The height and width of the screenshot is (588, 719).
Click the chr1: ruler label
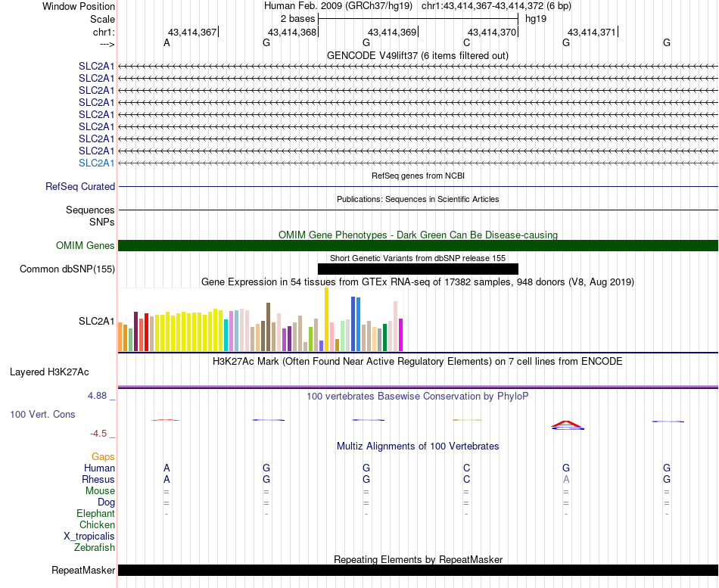point(104,32)
